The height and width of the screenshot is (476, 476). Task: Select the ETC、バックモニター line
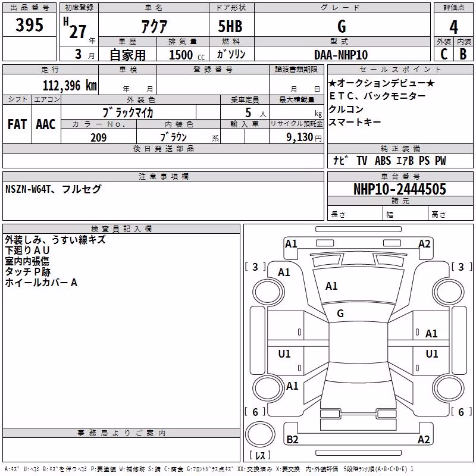point(377,96)
